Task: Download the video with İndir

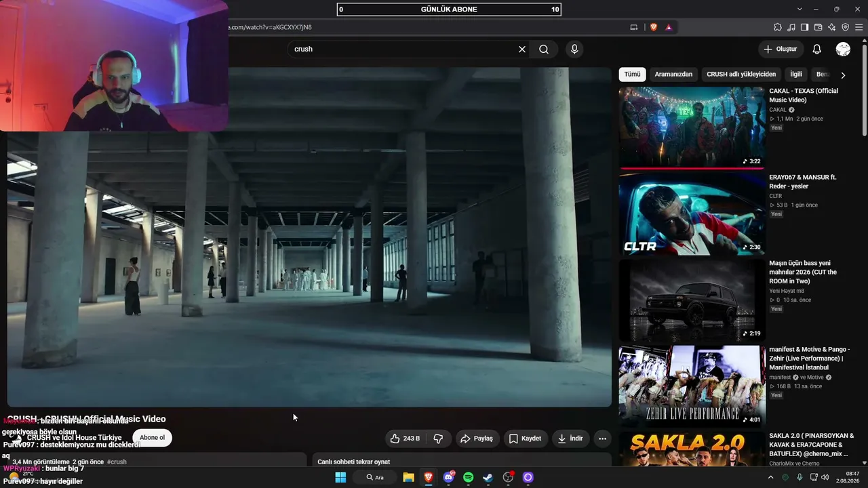Action: [x=570, y=439]
